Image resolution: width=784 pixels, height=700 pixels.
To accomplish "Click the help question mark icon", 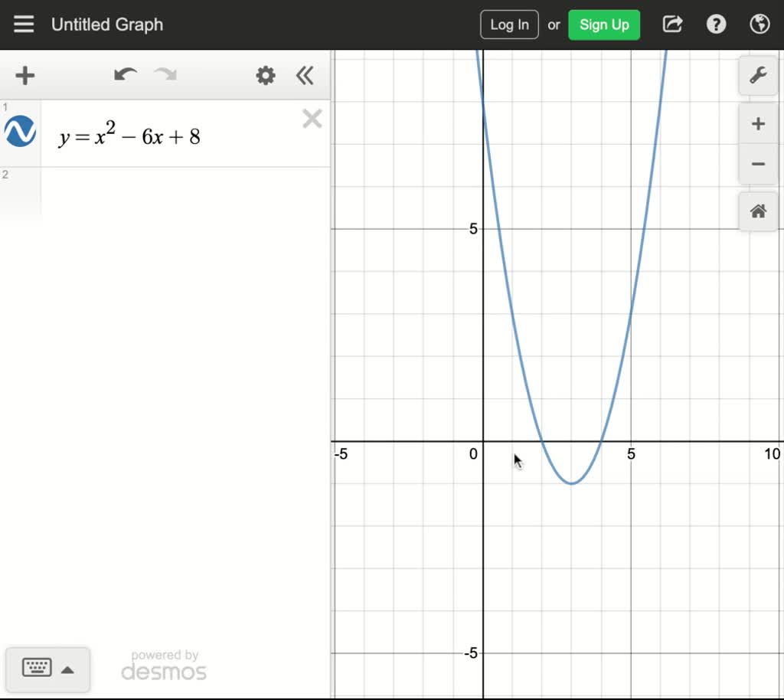I will click(716, 24).
